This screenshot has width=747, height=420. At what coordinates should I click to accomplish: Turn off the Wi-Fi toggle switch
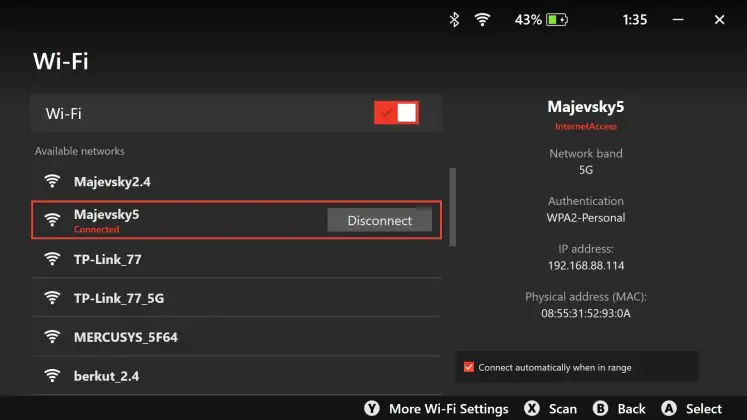tap(396, 113)
